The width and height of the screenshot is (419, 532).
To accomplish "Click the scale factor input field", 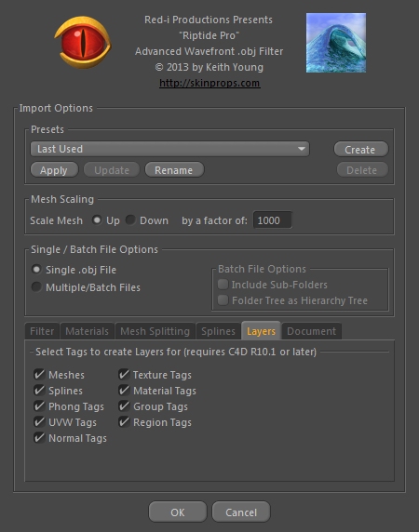I will (x=272, y=220).
